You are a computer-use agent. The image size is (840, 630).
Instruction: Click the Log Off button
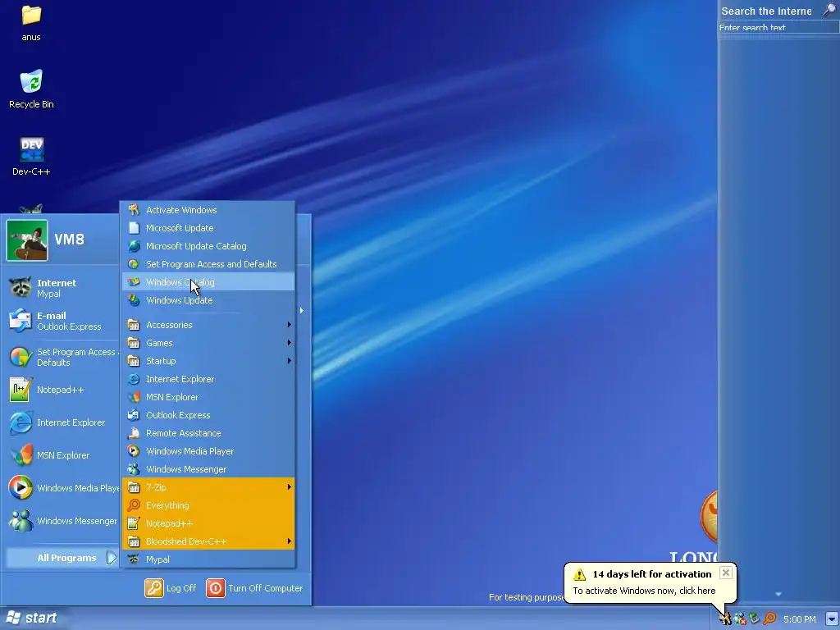coord(171,588)
